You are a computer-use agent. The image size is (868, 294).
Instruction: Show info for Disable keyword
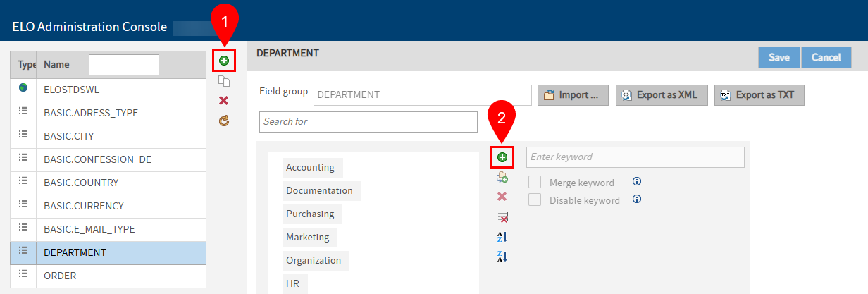[637, 200]
